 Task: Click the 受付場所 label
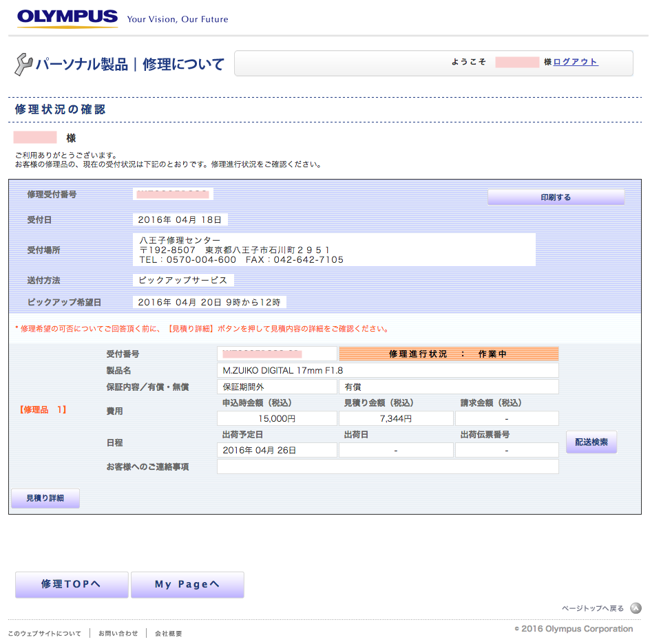click(x=43, y=250)
